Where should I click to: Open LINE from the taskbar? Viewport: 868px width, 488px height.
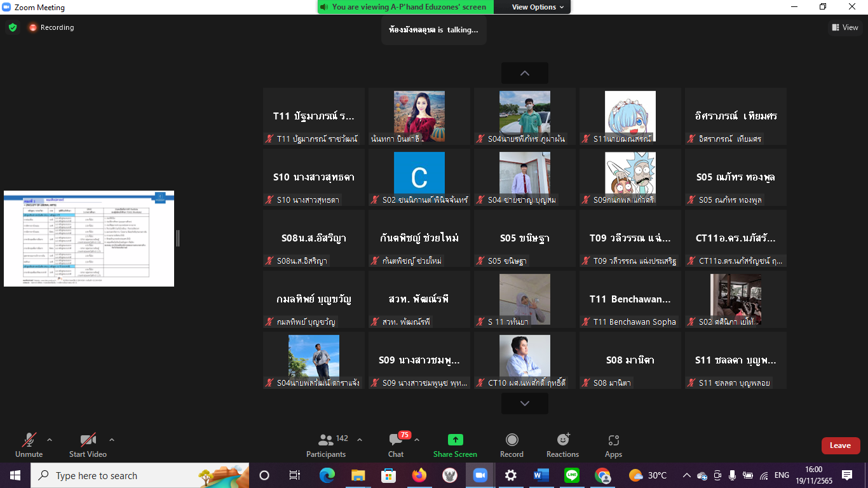click(x=572, y=475)
